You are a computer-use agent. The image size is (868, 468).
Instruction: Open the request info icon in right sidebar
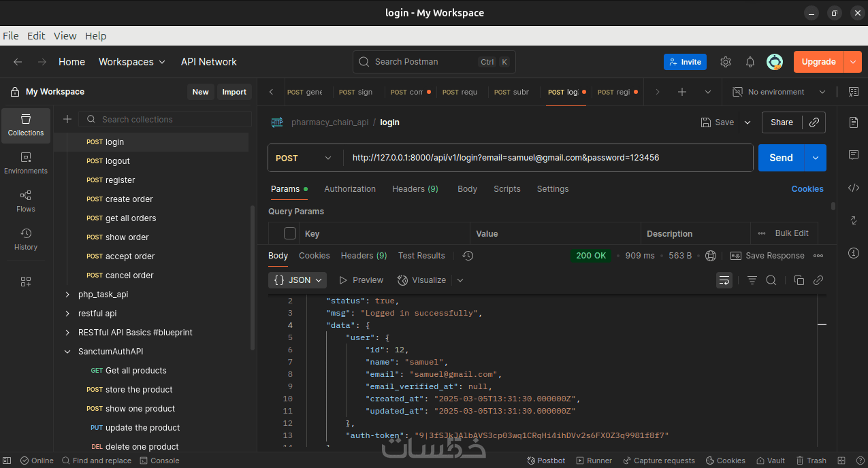click(854, 253)
